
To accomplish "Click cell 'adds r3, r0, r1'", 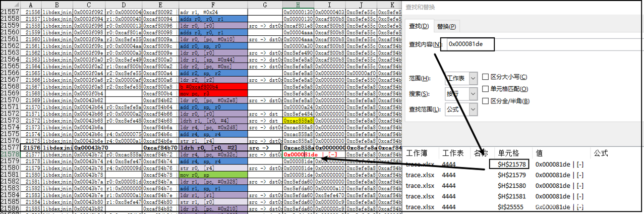I will click(x=213, y=32).
